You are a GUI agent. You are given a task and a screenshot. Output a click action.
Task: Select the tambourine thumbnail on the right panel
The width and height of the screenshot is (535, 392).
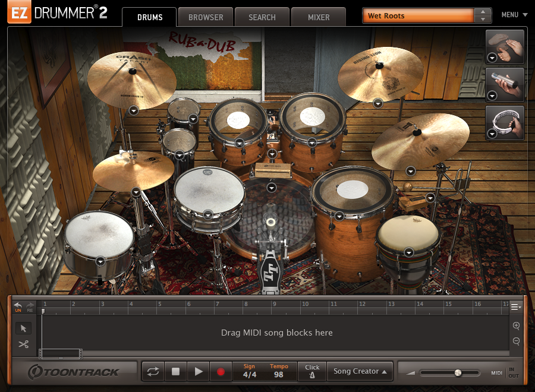click(x=505, y=123)
